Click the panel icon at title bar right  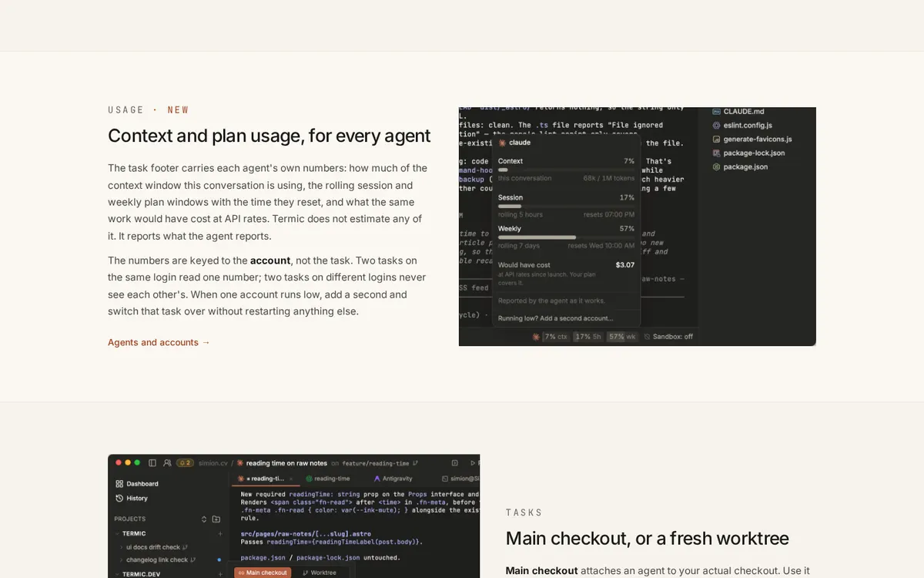tap(454, 463)
